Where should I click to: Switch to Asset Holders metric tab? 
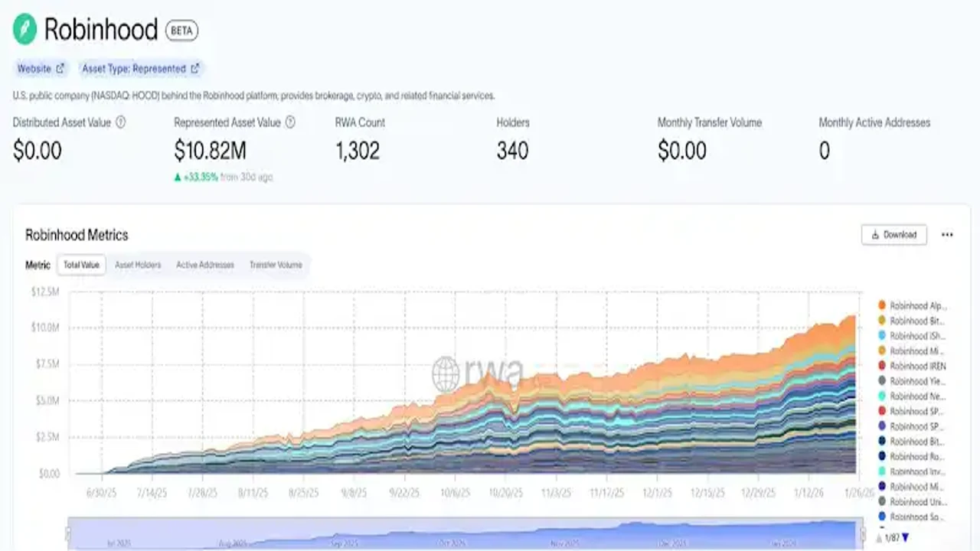coord(138,265)
